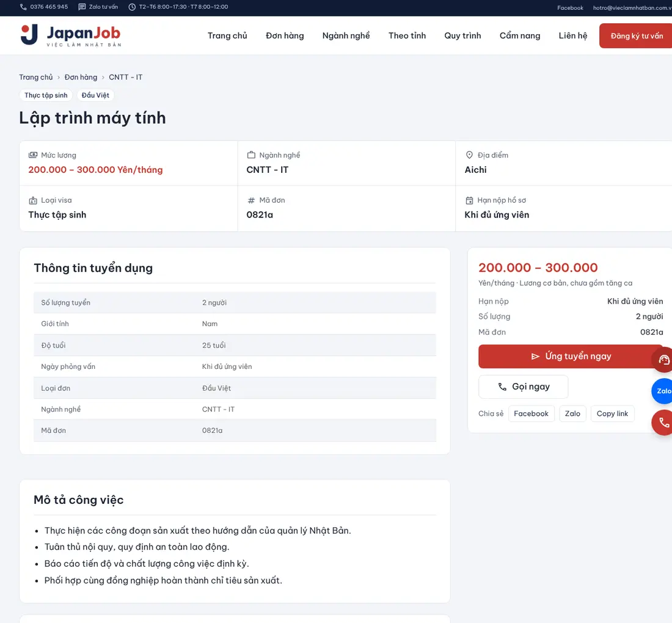672x623 pixels.
Task: Open the floating blue Zalo button
Action: point(663,391)
